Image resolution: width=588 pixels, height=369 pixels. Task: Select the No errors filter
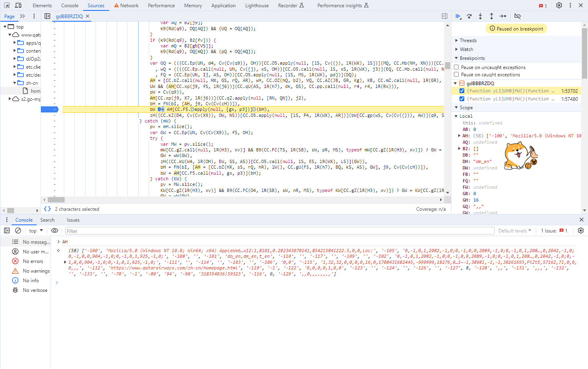(26, 261)
